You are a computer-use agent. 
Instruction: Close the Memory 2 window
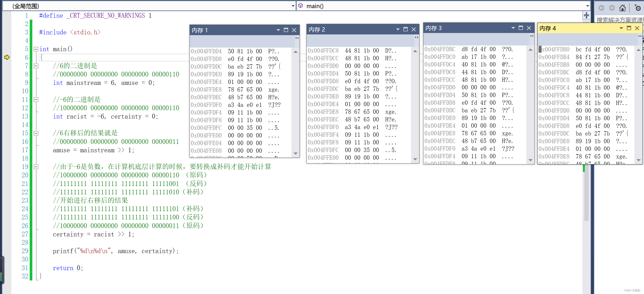point(413,29)
